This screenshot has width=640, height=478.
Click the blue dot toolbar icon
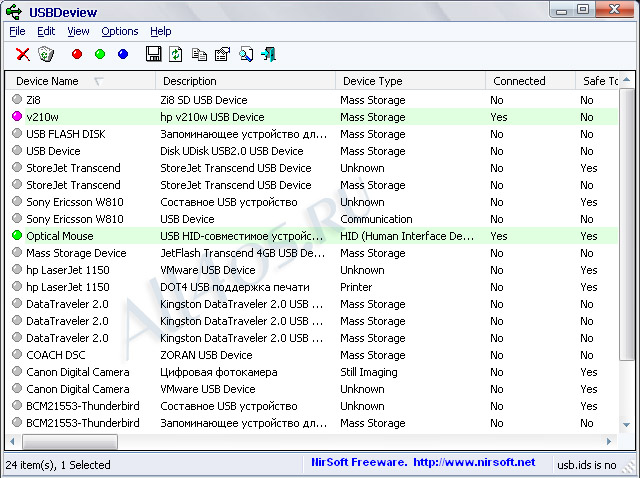click(123, 54)
